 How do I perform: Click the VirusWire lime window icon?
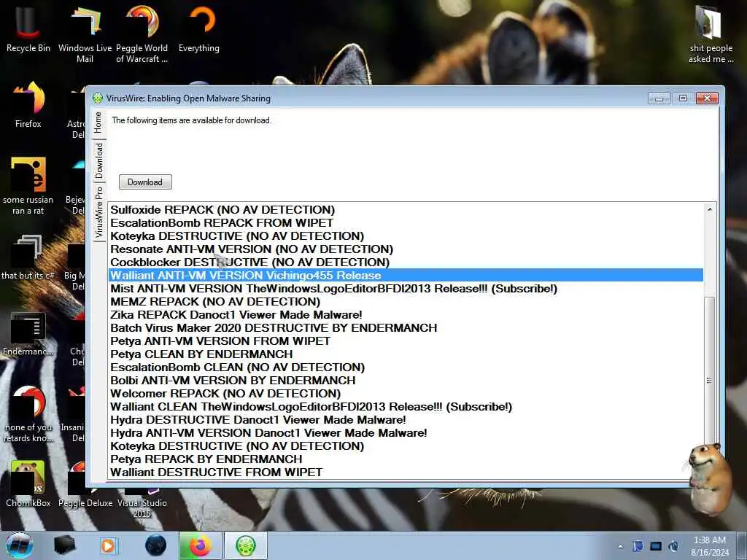[x=98, y=98]
